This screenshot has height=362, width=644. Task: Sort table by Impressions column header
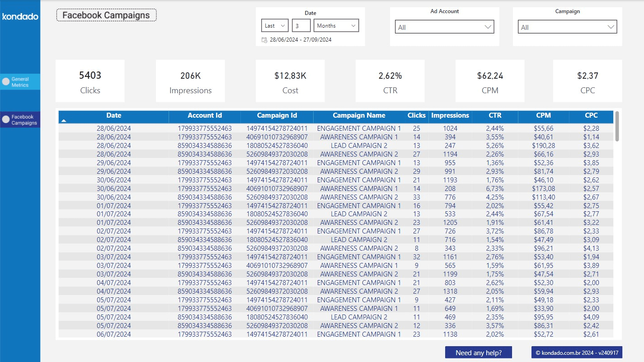pyautogui.click(x=450, y=115)
